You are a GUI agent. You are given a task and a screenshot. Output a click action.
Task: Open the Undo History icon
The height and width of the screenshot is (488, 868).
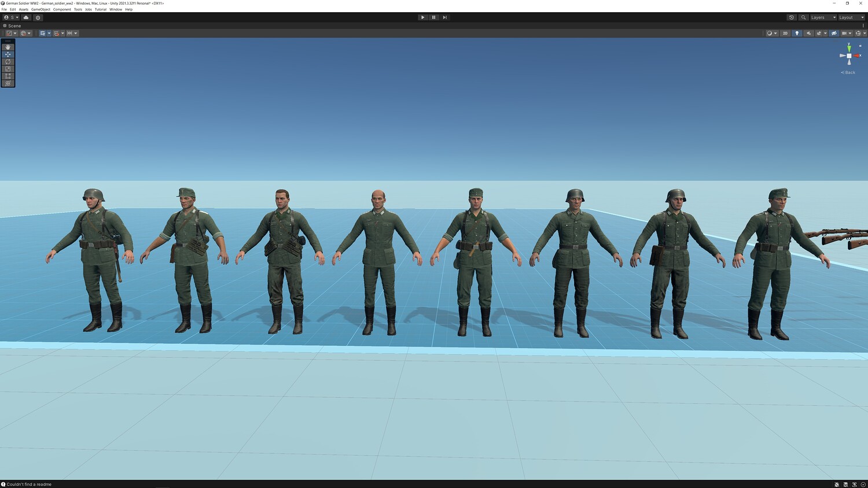click(792, 17)
